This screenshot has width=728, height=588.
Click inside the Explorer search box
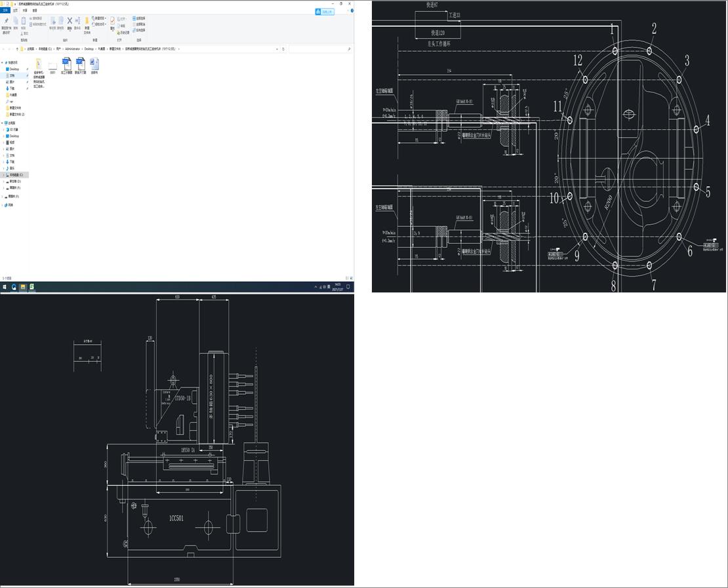coord(319,49)
